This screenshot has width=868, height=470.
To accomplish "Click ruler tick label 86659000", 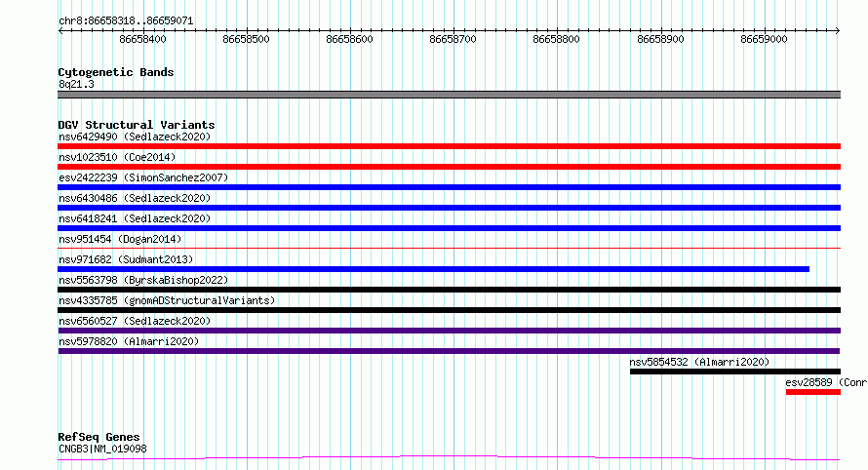I will tap(764, 39).
